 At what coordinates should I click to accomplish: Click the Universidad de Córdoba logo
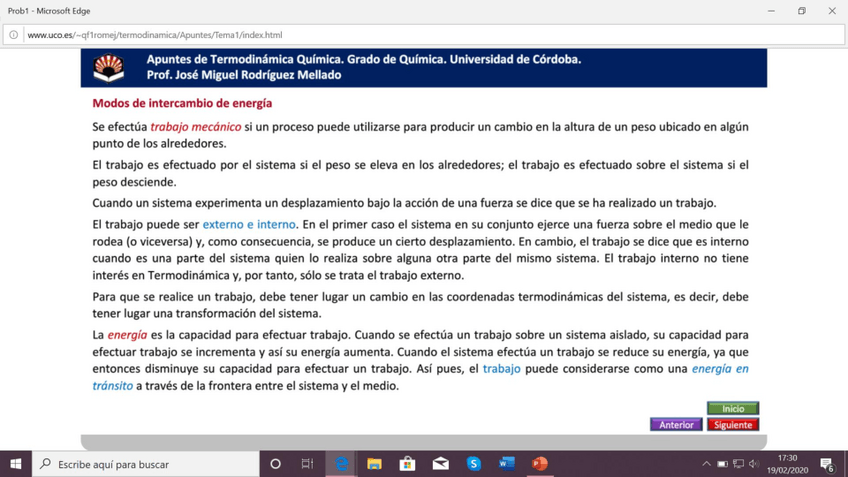109,68
